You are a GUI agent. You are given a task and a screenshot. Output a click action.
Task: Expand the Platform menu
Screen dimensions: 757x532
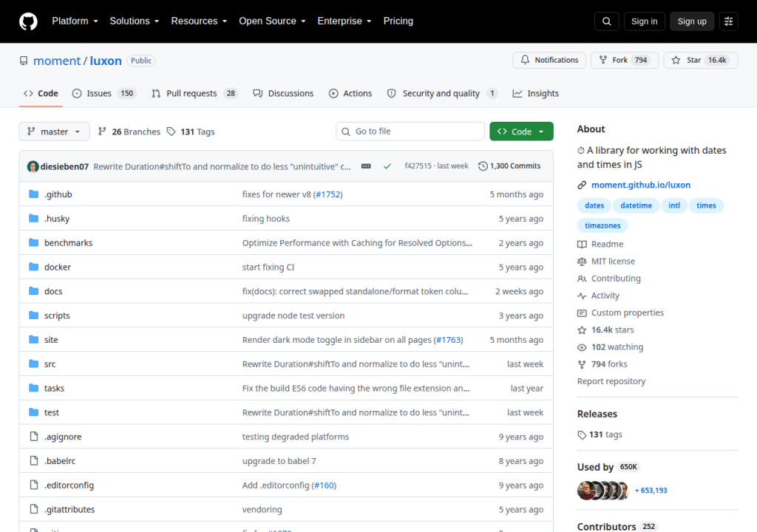(75, 21)
